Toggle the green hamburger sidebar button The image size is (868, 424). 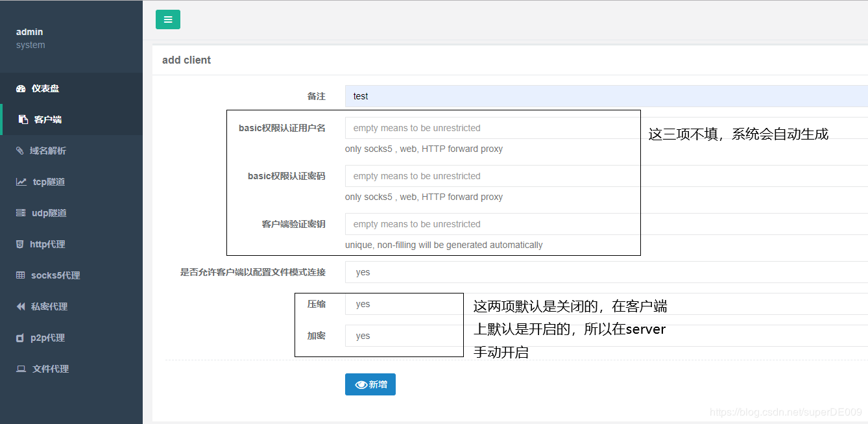(168, 19)
